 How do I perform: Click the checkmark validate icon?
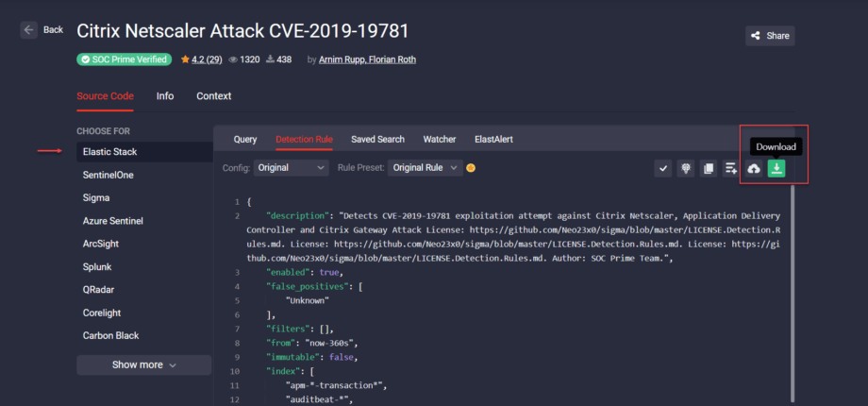click(x=663, y=168)
